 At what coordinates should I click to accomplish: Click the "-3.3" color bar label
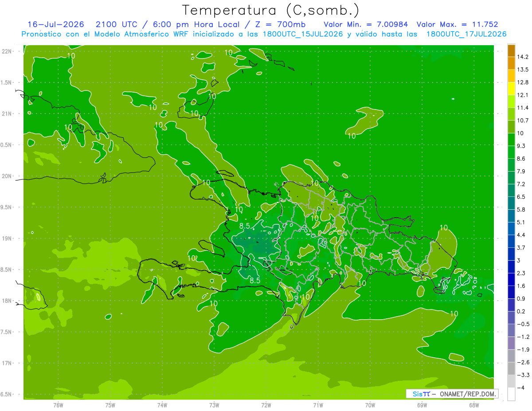click(523, 375)
